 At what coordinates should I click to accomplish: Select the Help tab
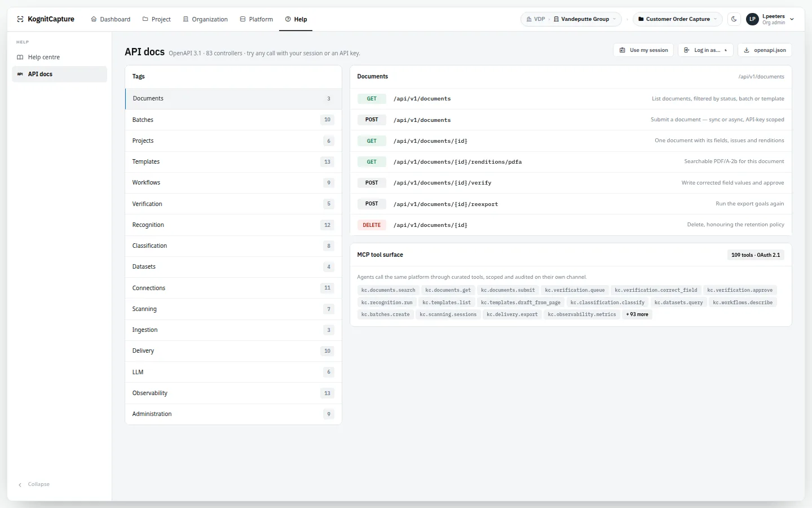296,19
